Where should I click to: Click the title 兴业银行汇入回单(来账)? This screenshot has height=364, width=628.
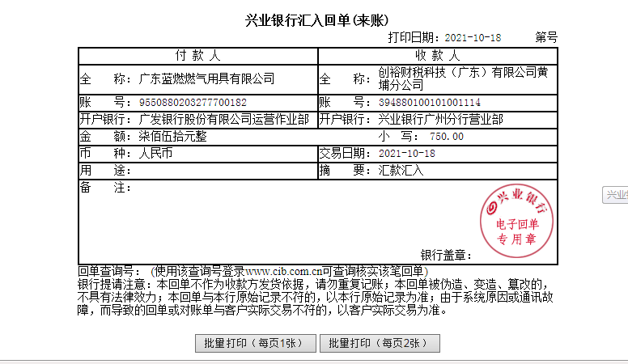(x=316, y=20)
